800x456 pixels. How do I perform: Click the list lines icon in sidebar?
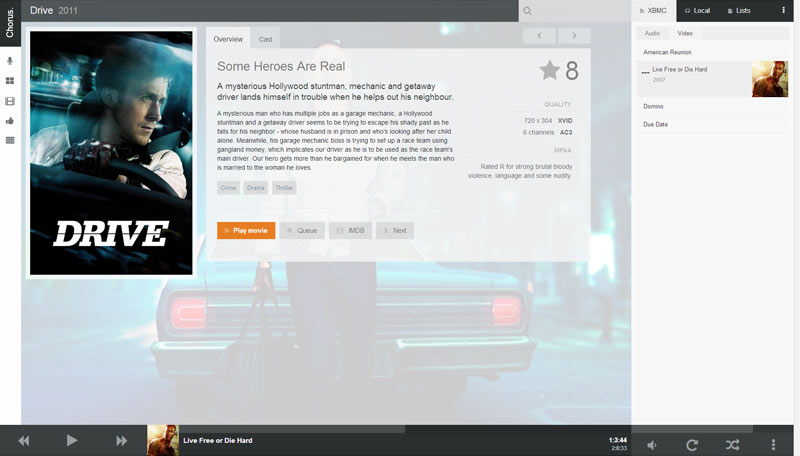(10, 140)
